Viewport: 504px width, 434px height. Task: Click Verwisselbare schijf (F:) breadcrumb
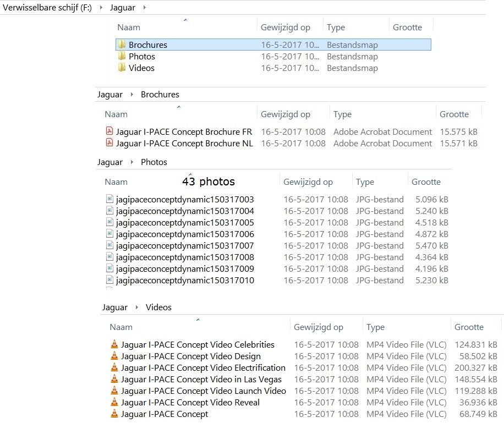pyautogui.click(x=47, y=7)
